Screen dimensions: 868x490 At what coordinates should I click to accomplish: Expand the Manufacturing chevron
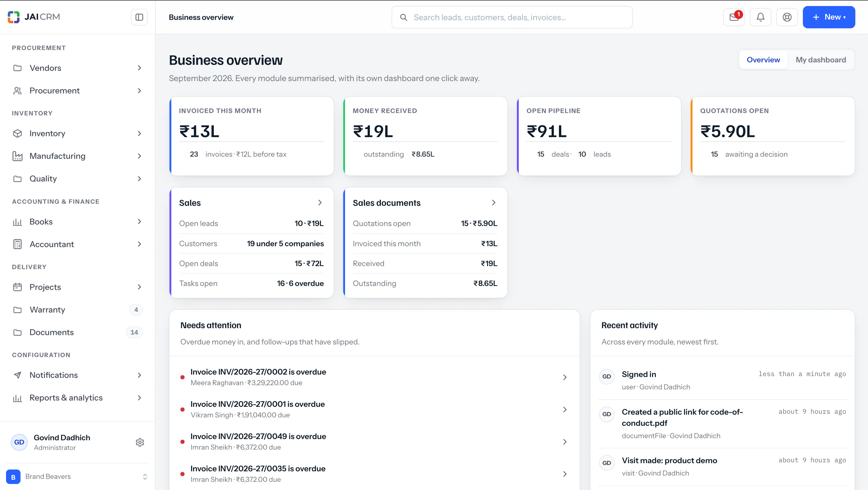tap(140, 156)
